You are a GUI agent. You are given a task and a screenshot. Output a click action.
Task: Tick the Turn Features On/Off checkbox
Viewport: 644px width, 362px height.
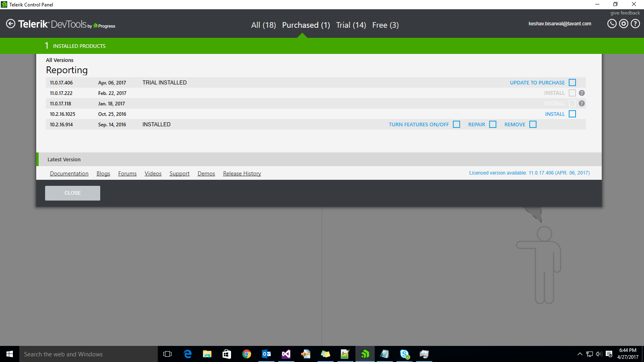456,124
